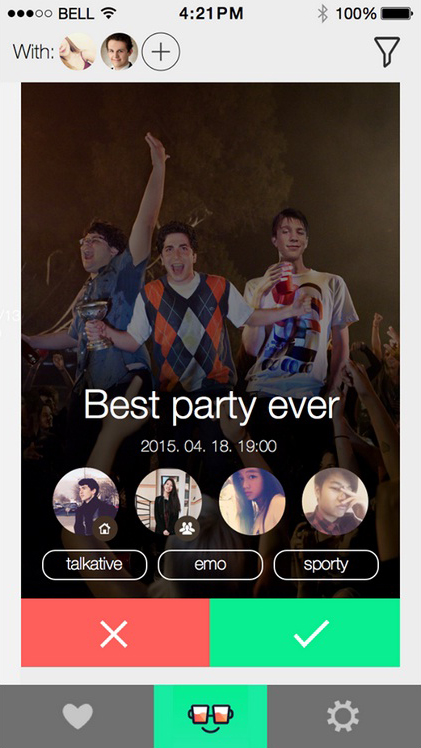This screenshot has width=421, height=748.
Task: Add a companion with the plus button
Action: tap(161, 52)
